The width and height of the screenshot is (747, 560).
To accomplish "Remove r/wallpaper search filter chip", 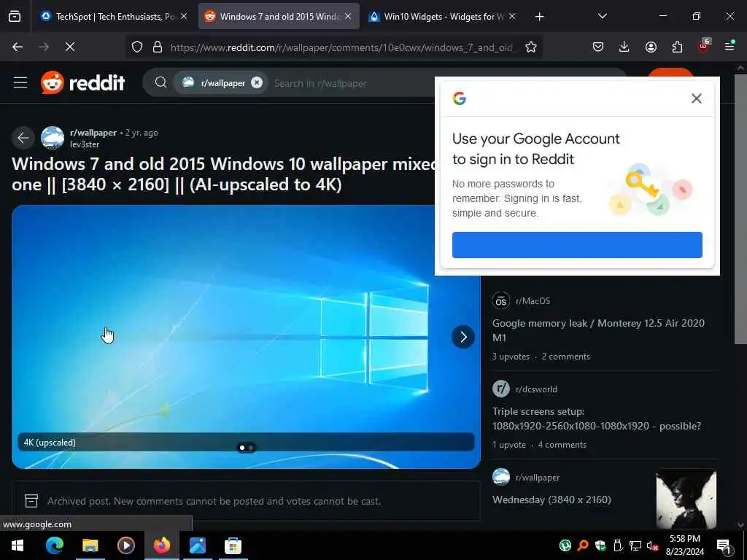I will pyautogui.click(x=257, y=83).
